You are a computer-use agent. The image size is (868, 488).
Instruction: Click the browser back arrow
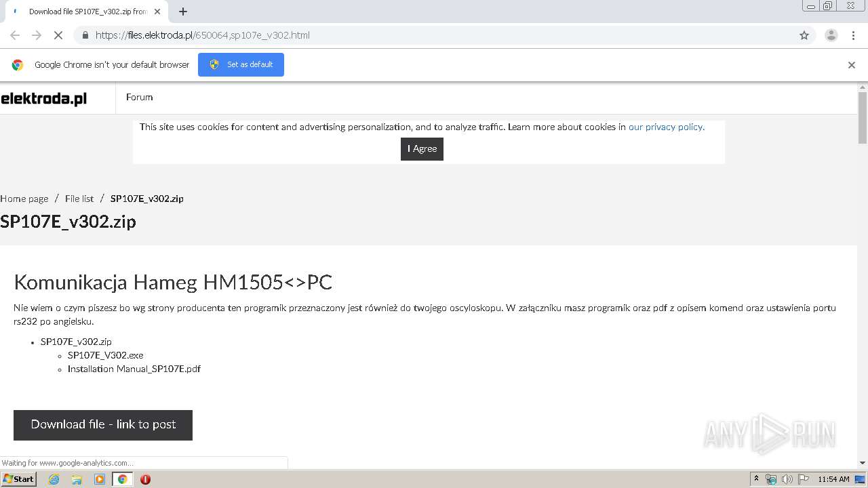coord(15,35)
